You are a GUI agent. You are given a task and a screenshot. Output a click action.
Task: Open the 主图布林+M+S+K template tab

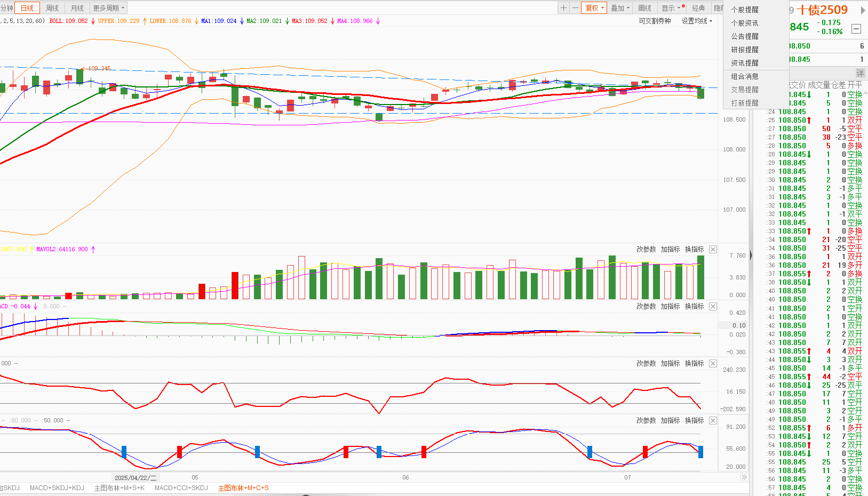coord(120,488)
